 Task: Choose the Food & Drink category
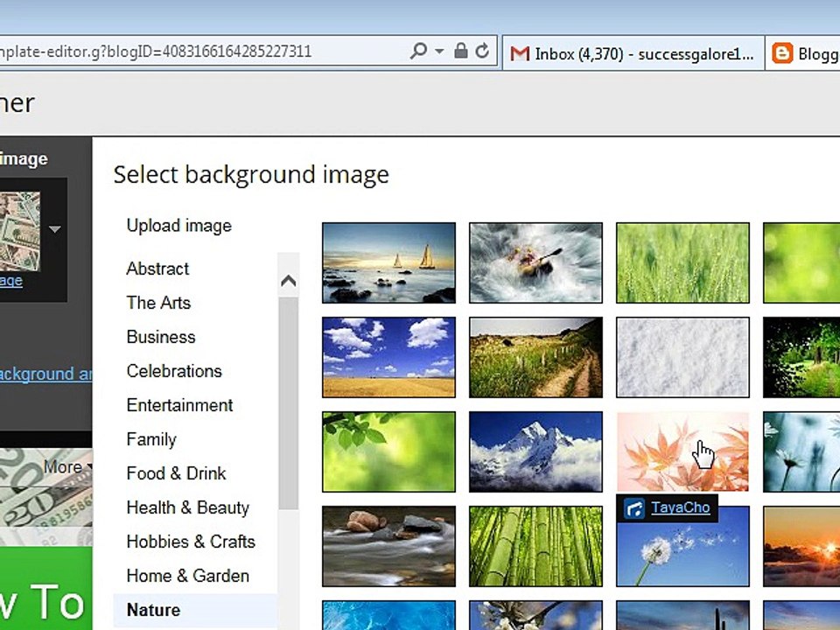(x=176, y=473)
